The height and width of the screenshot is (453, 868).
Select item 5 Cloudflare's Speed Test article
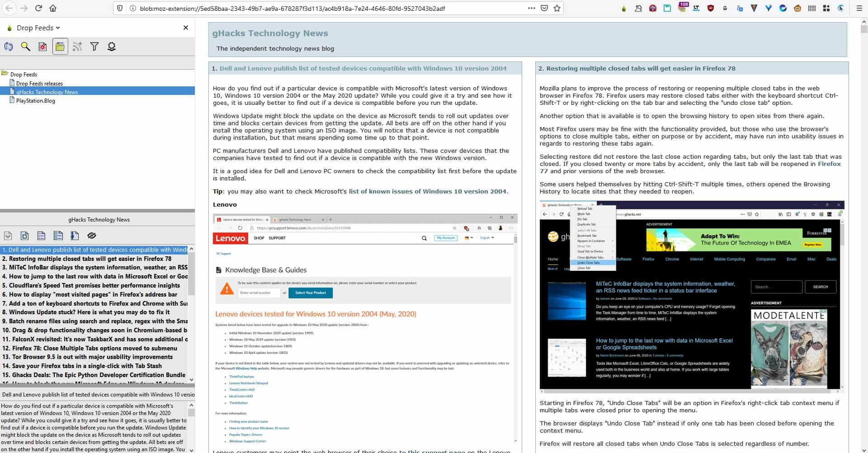94,285
